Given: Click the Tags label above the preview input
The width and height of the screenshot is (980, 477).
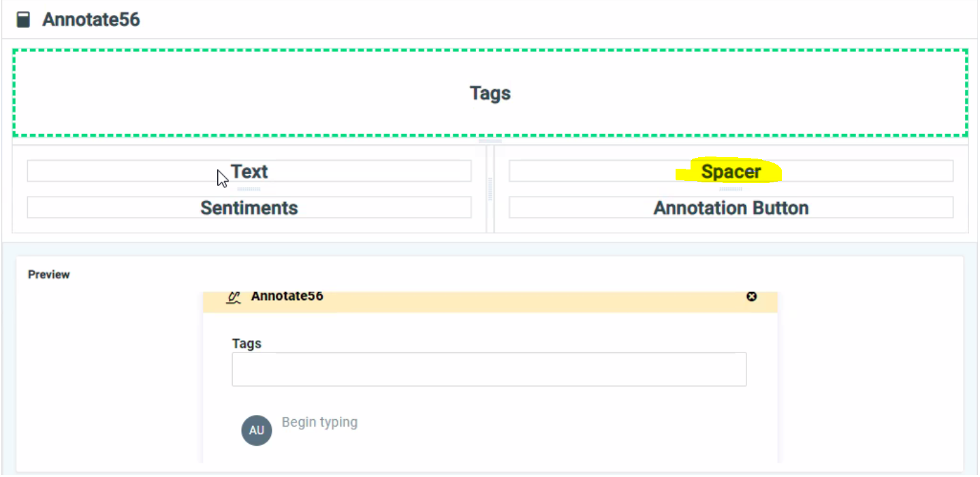Looking at the screenshot, I should tap(247, 344).
